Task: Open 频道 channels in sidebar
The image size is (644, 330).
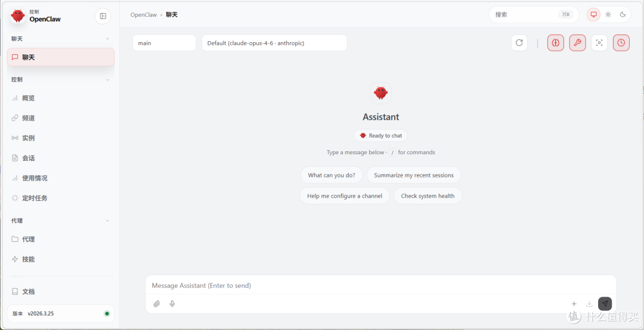Action: click(61, 118)
